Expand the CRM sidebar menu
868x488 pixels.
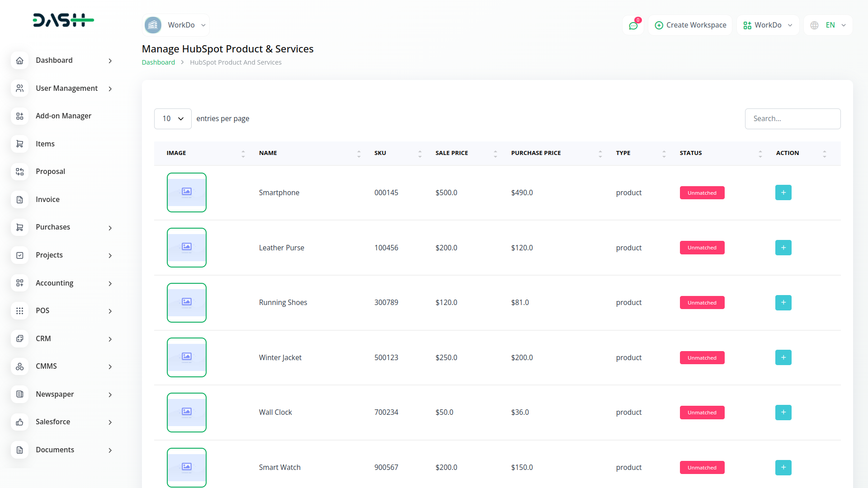coord(63,338)
